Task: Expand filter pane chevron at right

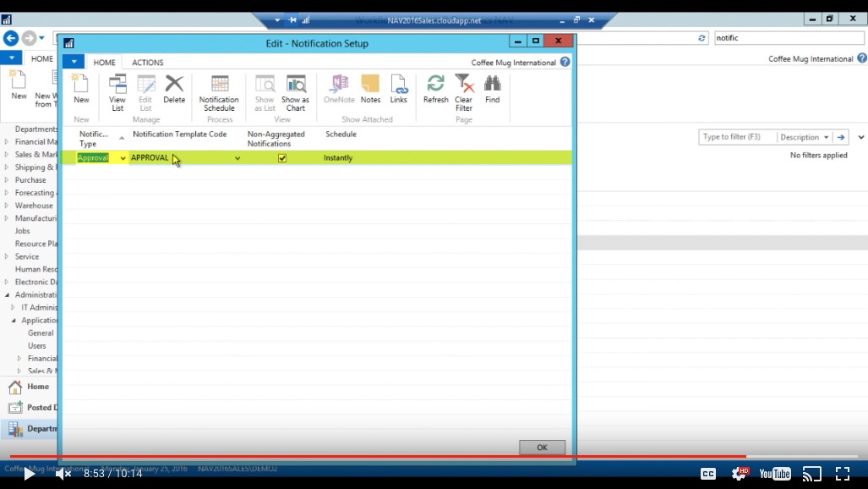Action: [x=860, y=137]
